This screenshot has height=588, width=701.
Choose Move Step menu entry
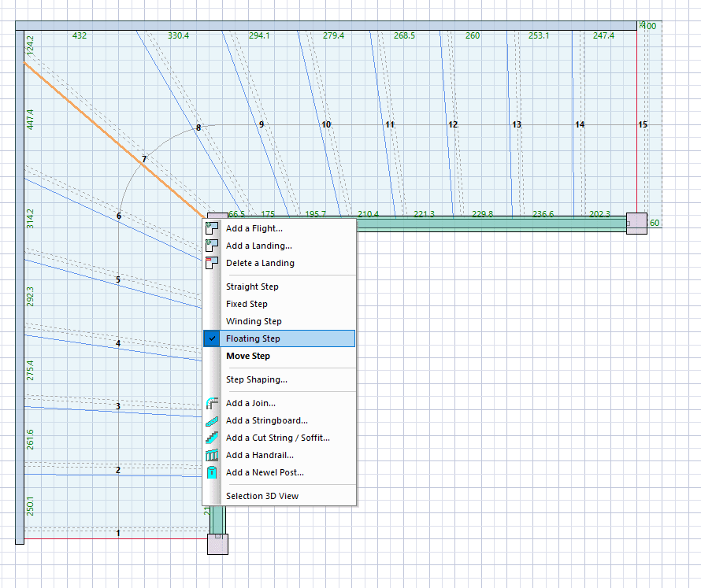click(280, 356)
